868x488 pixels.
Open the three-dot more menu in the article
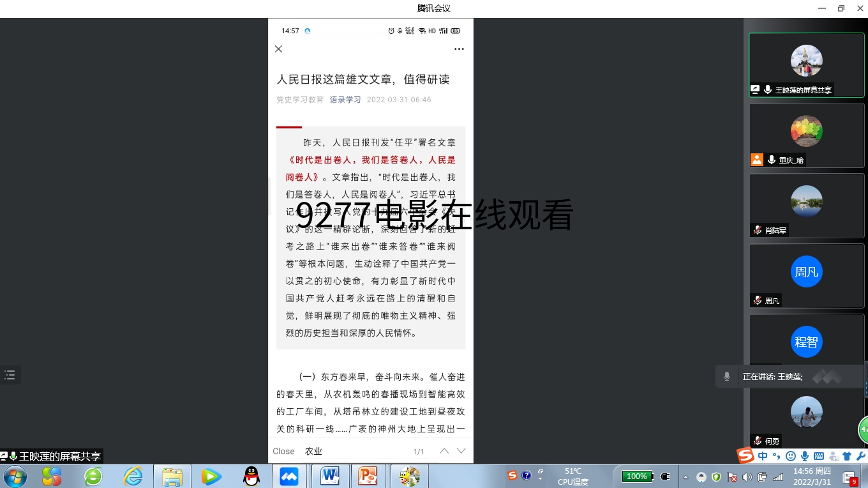(x=459, y=49)
